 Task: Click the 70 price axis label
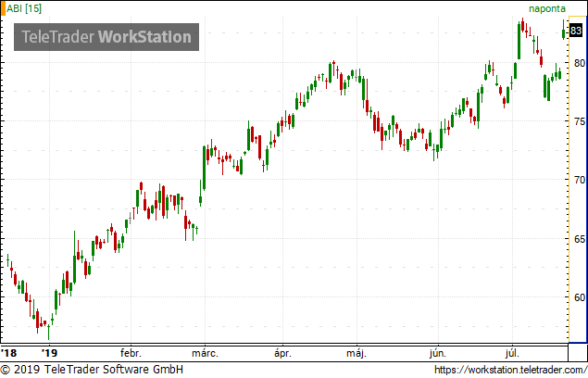tap(580, 180)
